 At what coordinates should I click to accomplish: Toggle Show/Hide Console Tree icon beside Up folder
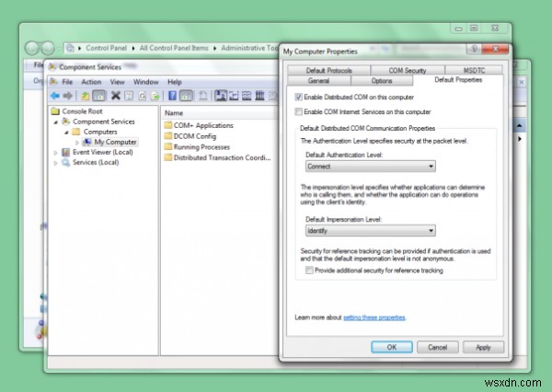pyautogui.click(x=99, y=96)
